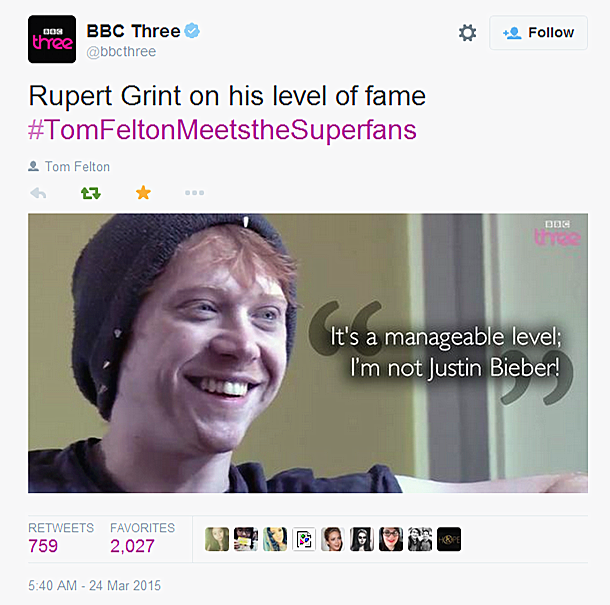
Task: Open the BBC Three profile avatar
Action: click(52, 39)
